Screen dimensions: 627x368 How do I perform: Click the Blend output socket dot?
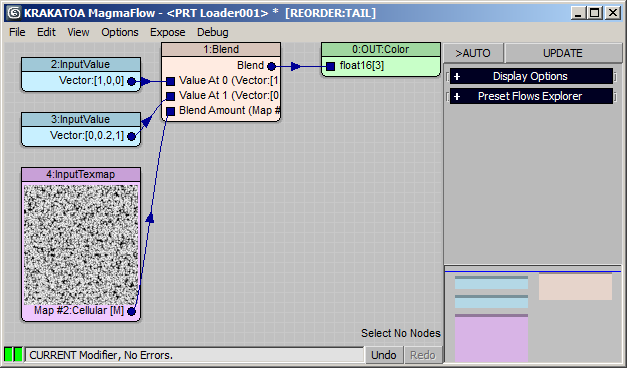click(271, 66)
